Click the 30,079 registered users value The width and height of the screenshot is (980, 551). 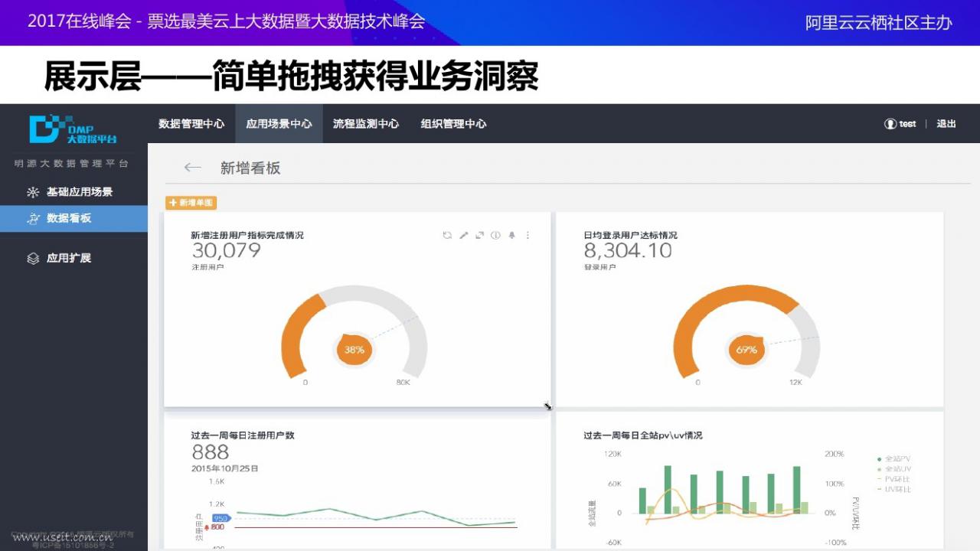pos(226,251)
